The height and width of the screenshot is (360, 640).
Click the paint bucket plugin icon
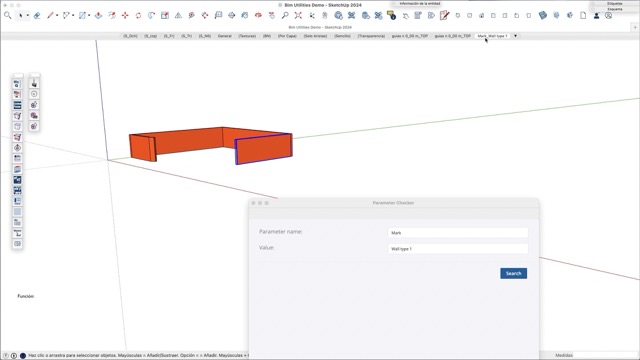click(x=34, y=84)
